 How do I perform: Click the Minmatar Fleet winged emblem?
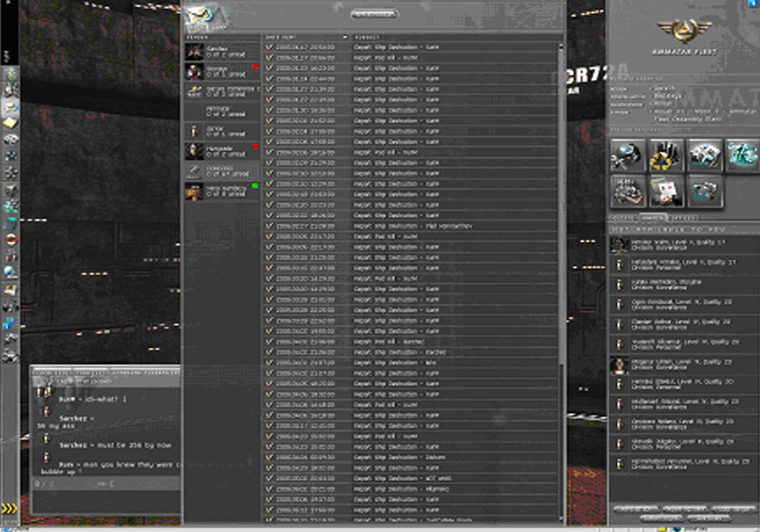pyautogui.click(x=684, y=30)
